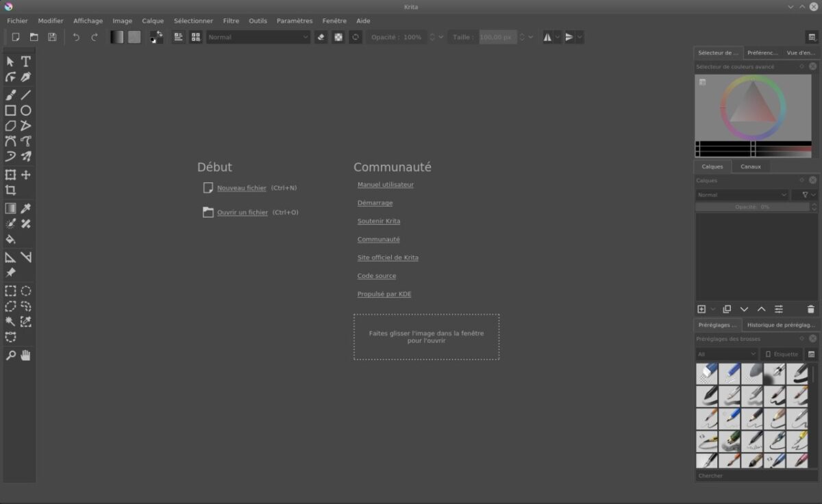Switch to the Canaux tab
The width and height of the screenshot is (822, 504).
pos(751,166)
